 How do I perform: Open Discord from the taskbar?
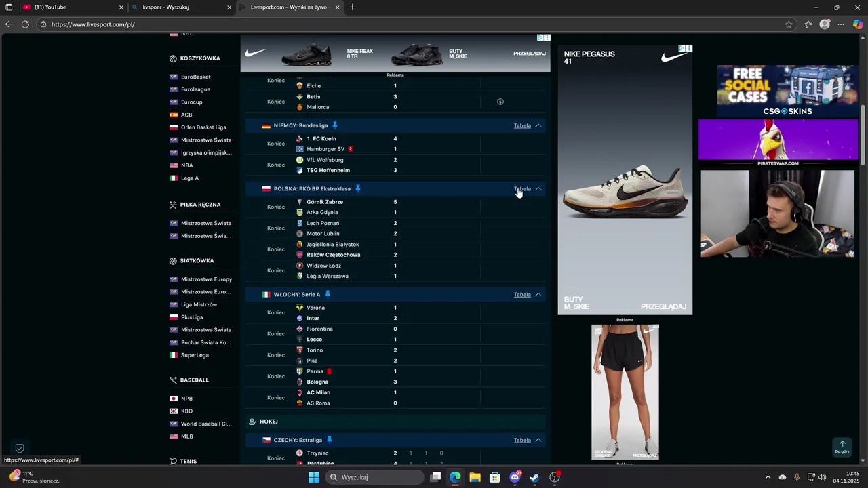click(515, 477)
